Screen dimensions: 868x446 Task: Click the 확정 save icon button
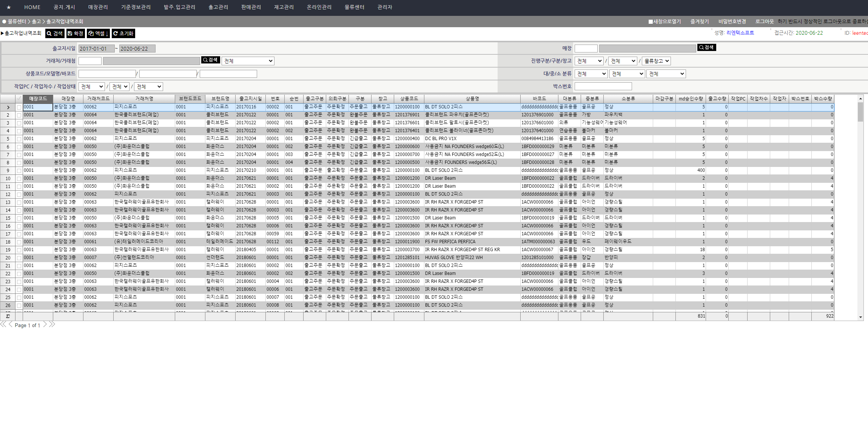coord(76,34)
